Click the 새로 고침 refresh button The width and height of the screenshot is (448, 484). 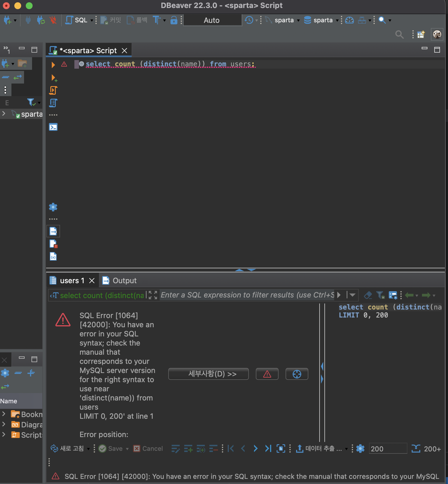(68, 449)
